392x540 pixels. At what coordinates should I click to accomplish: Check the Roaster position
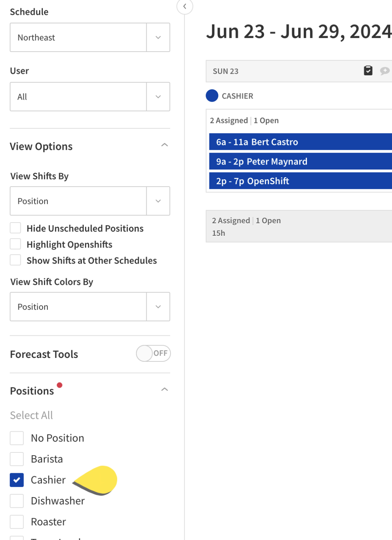[17, 522]
